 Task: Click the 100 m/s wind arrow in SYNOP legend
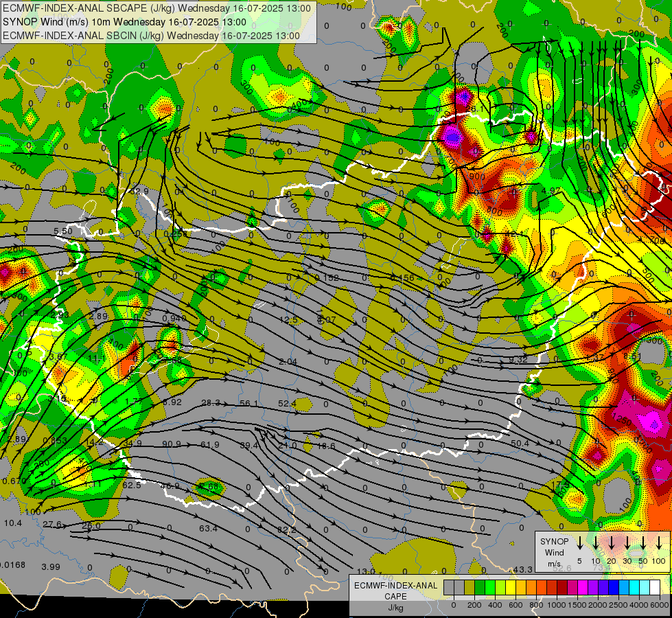coord(659,543)
